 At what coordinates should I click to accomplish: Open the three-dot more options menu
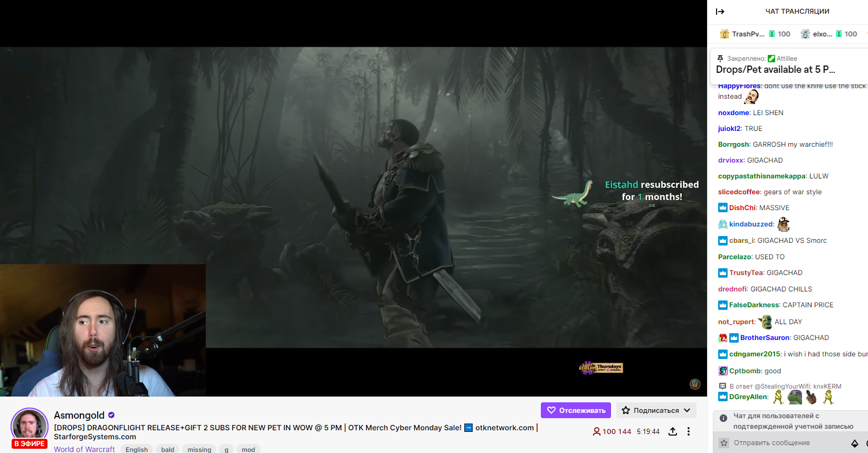[689, 431]
